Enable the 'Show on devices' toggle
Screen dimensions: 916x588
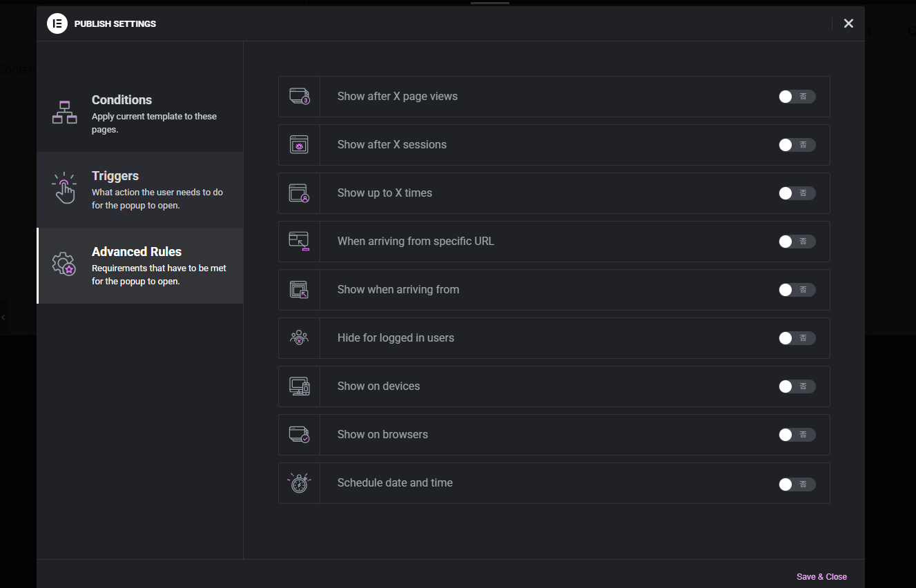[x=797, y=386]
